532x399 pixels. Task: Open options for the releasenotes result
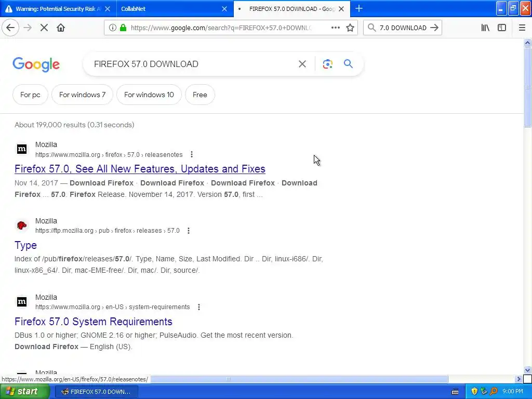[192, 154]
